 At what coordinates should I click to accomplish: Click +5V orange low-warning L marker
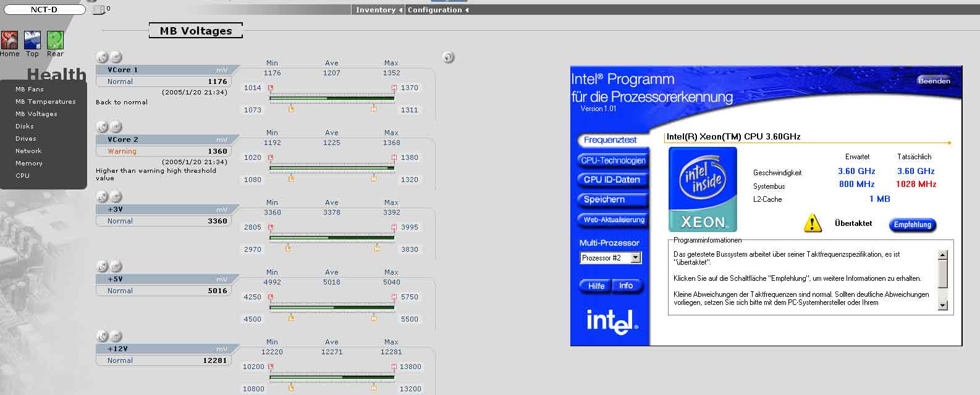point(291,318)
